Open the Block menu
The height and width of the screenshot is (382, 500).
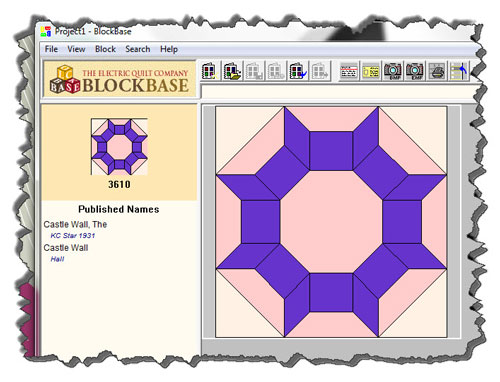coord(105,49)
